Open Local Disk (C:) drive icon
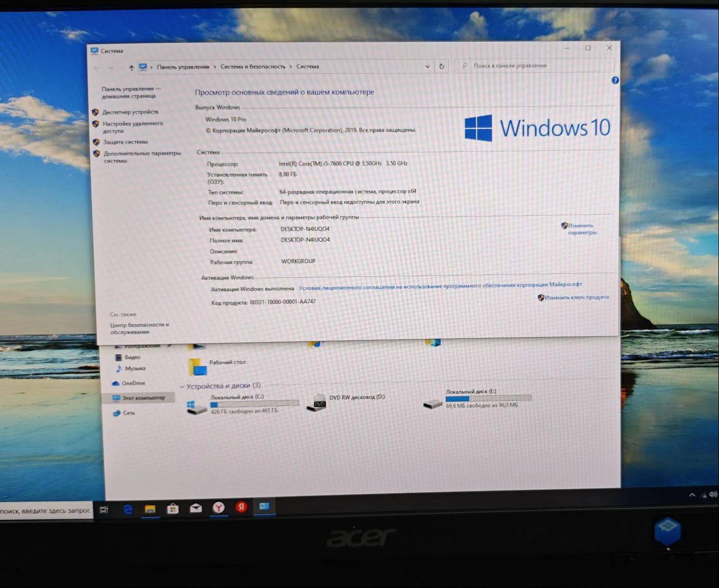The height and width of the screenshot is (588, 719). [197, 407]
